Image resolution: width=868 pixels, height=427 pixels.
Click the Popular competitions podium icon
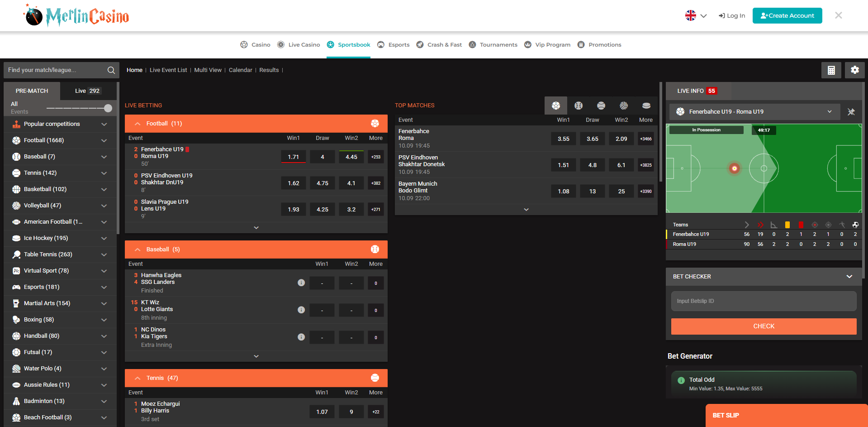(16, 124)
